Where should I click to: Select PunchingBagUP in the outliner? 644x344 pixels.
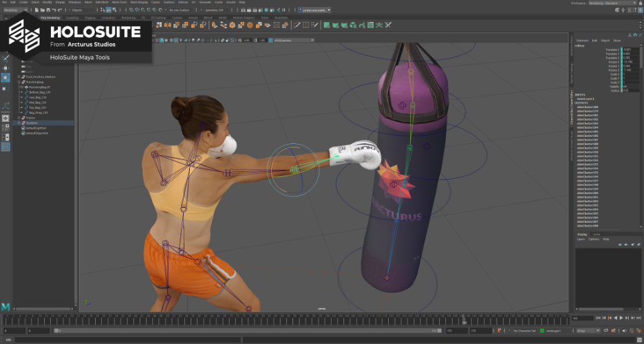click(40, 87)
